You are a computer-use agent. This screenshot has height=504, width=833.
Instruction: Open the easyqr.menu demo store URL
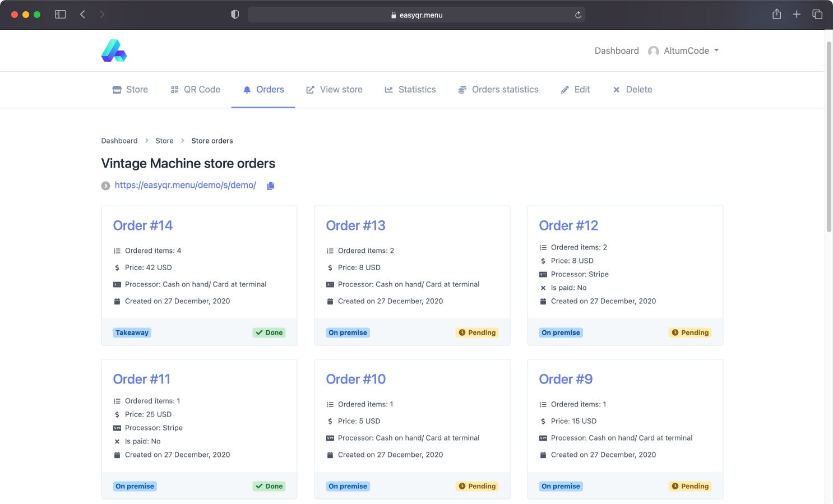point(185,185)
